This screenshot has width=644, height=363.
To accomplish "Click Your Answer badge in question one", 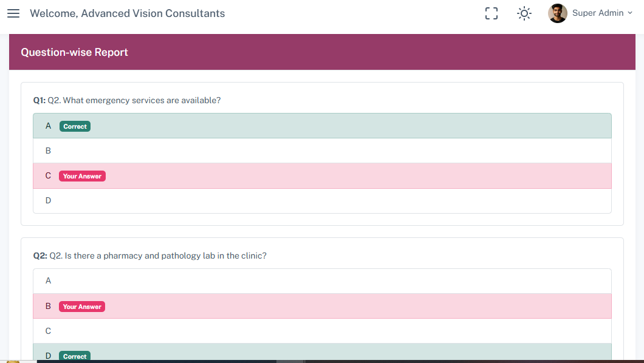I will point(82,176).
